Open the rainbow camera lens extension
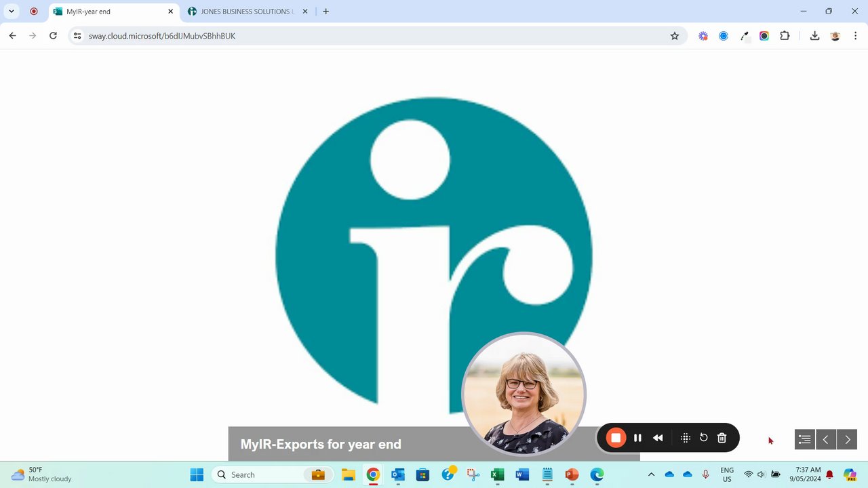 [x=764, y=36]
